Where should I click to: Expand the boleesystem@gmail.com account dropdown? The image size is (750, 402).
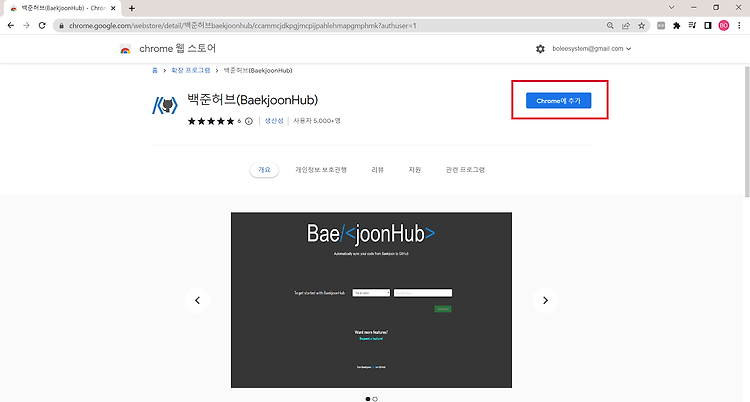pyautogui.click(x=592, y=49)
